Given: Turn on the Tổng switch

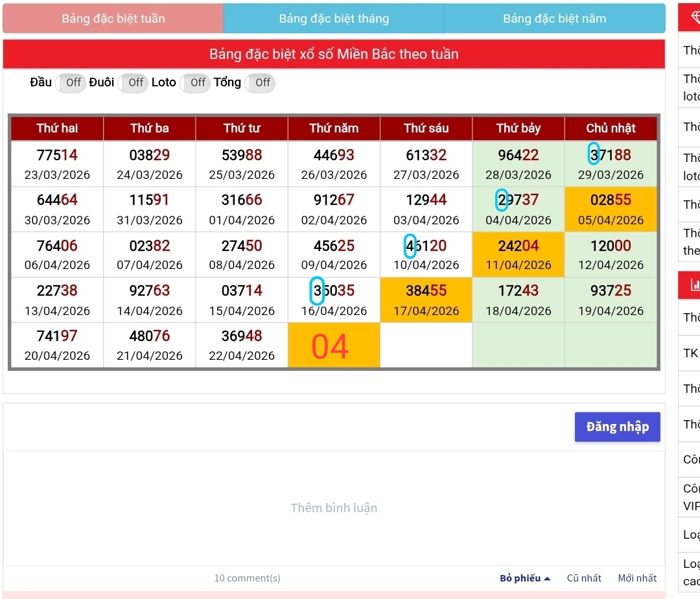Looking at the screenshot, I should [x=260, y=83].
